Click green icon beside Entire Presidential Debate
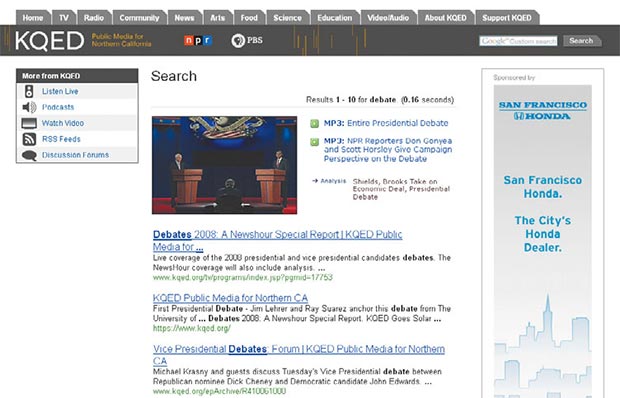This screenshot has width=620, height=398. click(x=314, y=124)
